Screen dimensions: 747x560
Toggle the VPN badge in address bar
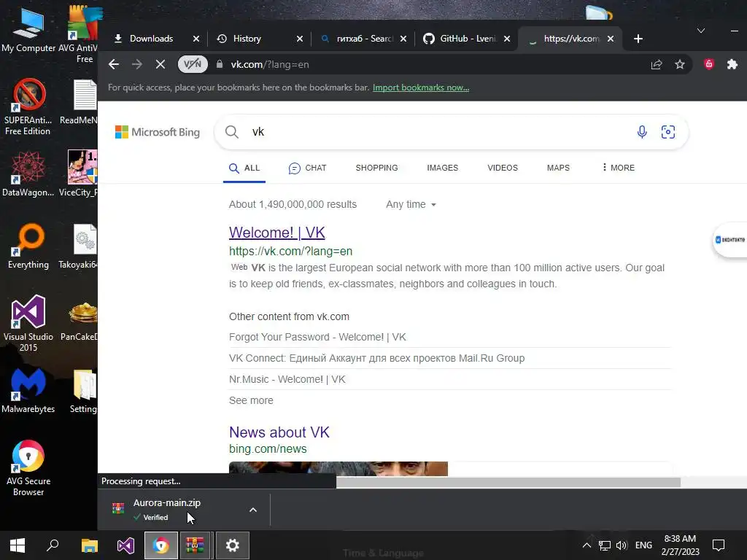pos(193,64)
